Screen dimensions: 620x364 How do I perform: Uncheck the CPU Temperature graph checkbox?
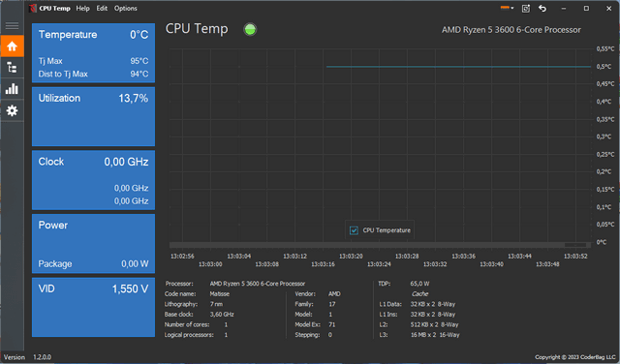click(354, 230)
